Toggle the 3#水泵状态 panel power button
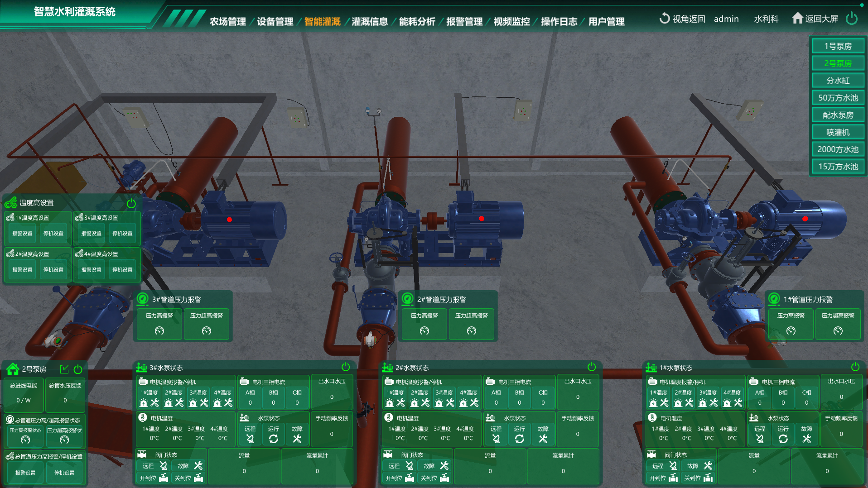 [346, 367]
